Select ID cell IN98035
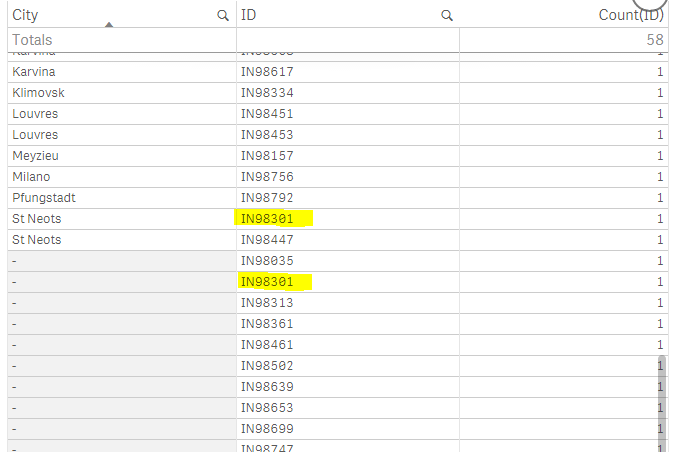Viewport: 674px width, 452px height. point(267,261)
